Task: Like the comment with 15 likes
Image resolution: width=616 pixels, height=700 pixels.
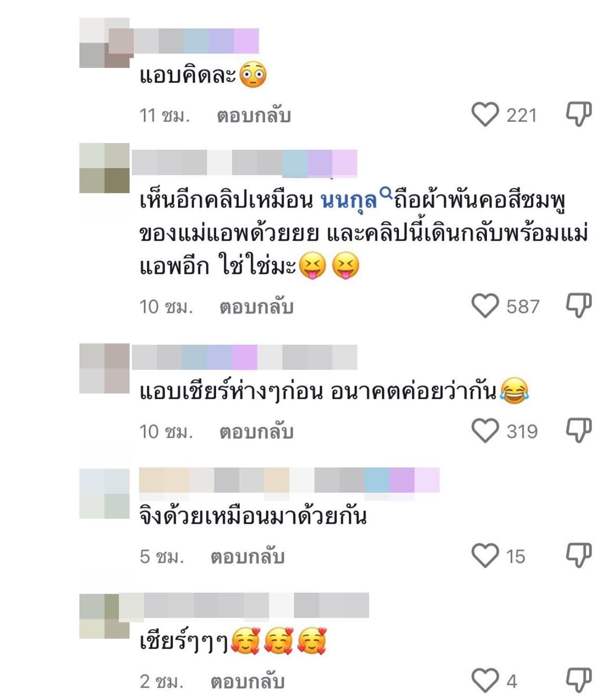Action: coord(485,556)
